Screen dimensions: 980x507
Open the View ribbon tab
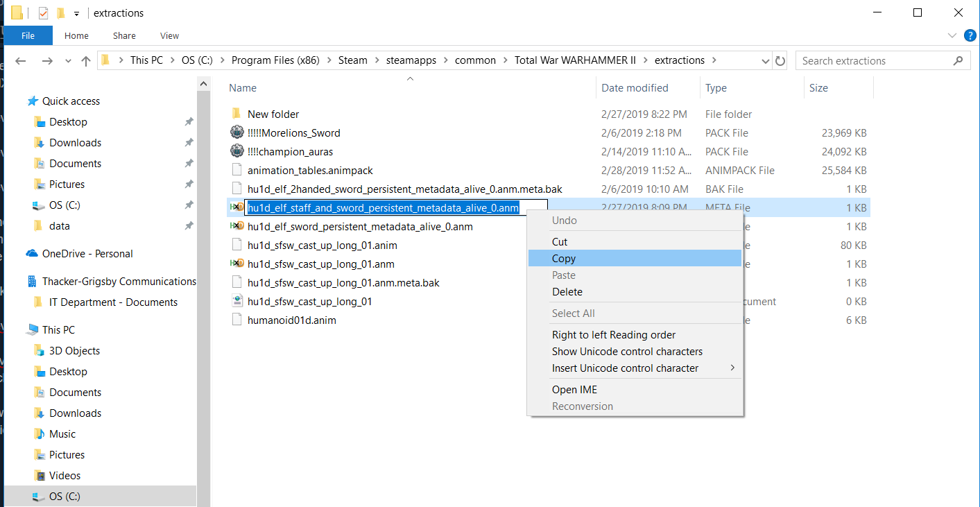pos(169,35)
